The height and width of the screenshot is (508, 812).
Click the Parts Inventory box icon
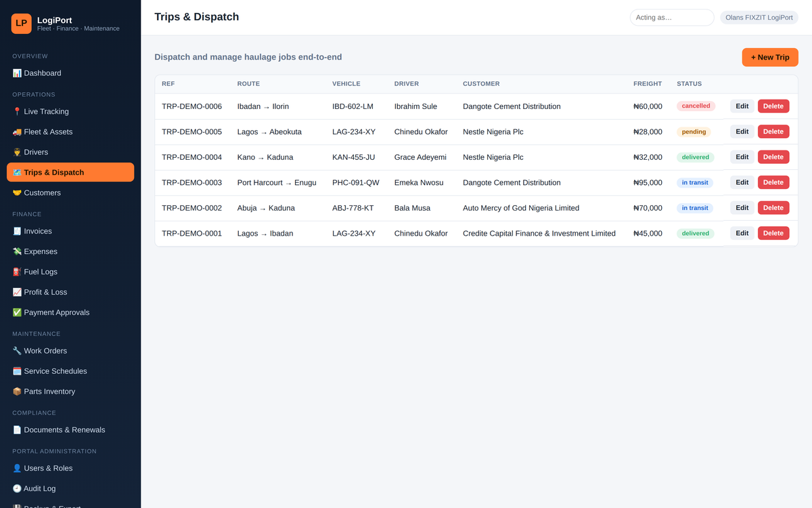(x=17, y=391)
